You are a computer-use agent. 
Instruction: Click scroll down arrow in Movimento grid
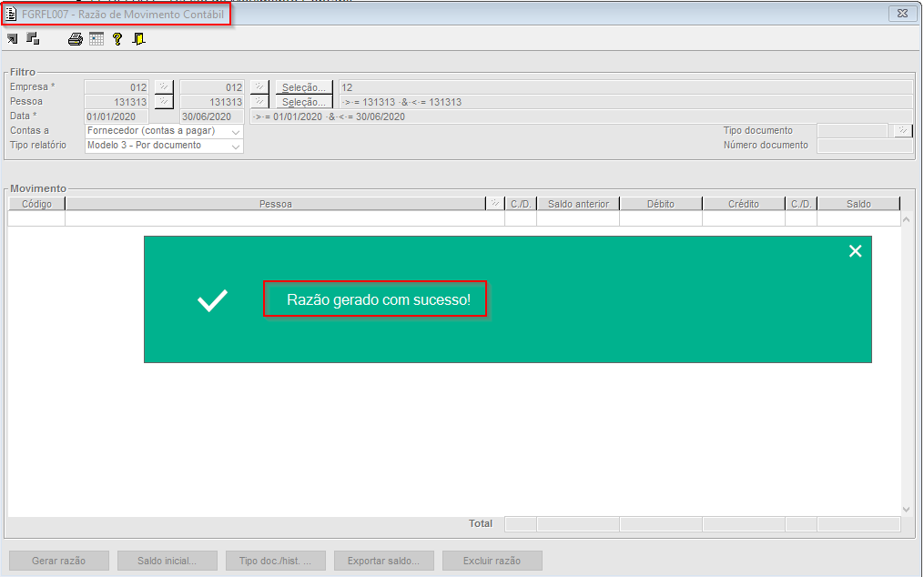coord(907,510)
